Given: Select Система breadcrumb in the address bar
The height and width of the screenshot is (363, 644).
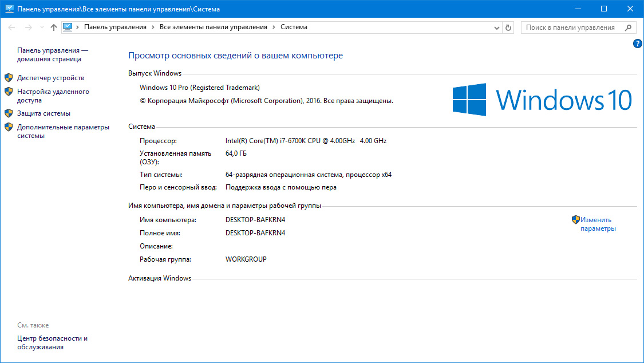Looking at the screenshot, I should pos(294,27).
